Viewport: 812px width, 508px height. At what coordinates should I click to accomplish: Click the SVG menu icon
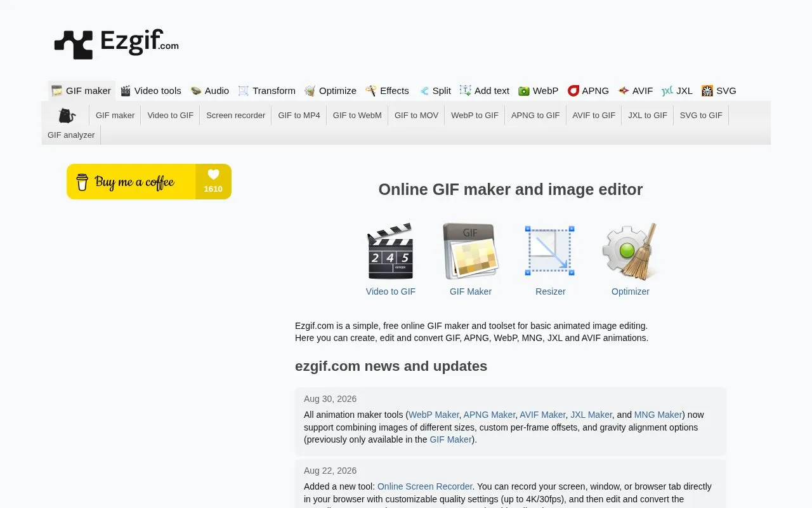click(x=707, y=91)
